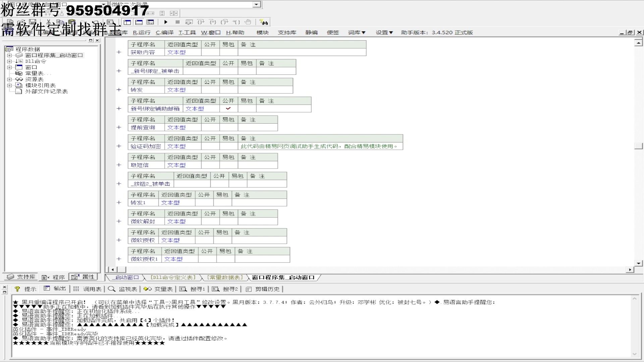Screen dimensions: 644x362
Task: Open the 剪辑历史 tab
Action: 263,289
